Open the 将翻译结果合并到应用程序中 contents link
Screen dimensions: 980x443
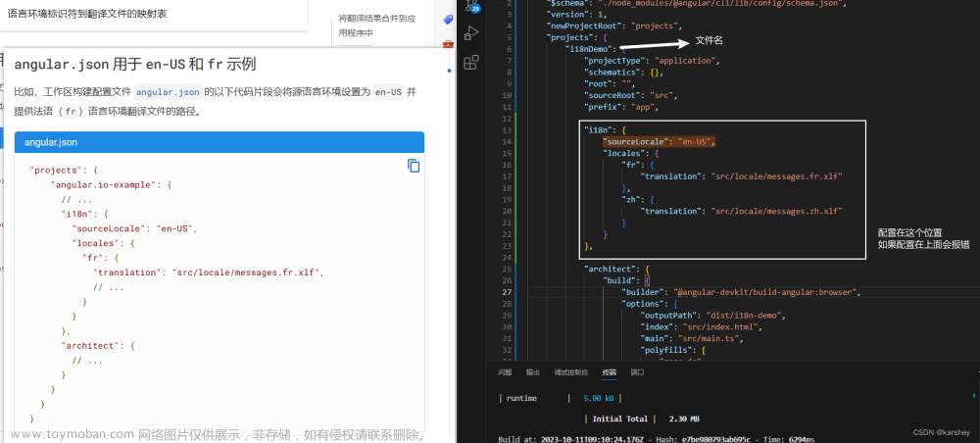pos(376,25)
